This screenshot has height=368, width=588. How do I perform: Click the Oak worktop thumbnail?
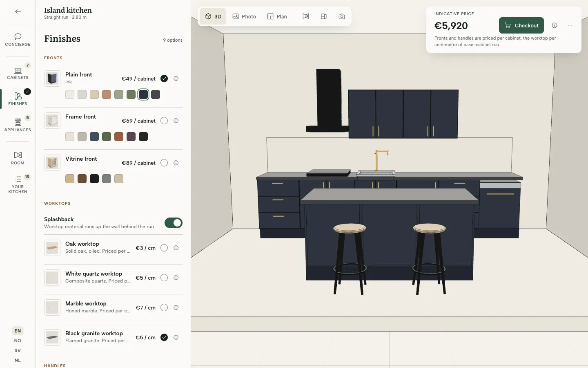click(x=52, y=248)
